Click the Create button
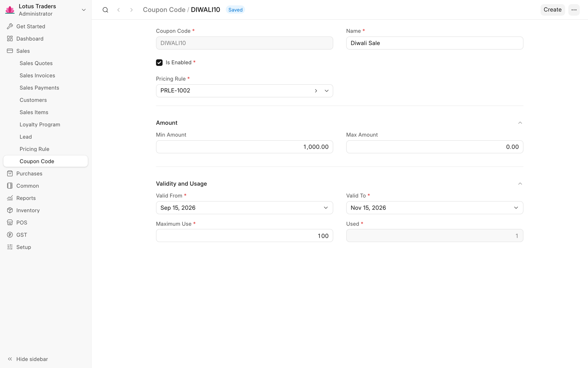This screenshot has height=368, width=588. click(552, 10)
